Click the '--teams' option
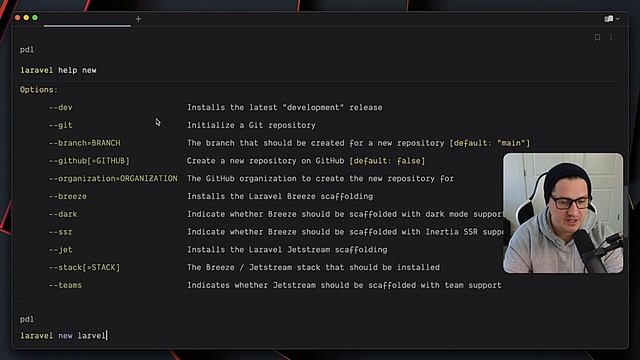The height and width of the screenshot is (360, 640). 65,285
